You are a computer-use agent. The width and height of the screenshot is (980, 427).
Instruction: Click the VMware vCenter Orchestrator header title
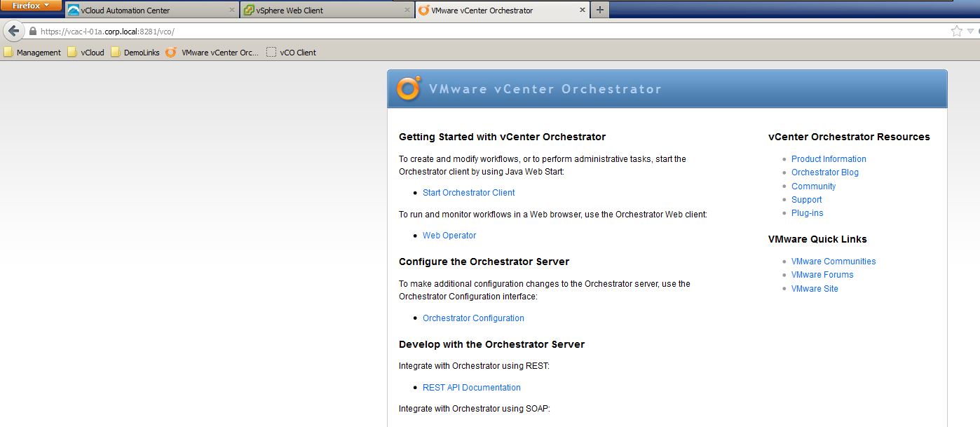(545, 89)
